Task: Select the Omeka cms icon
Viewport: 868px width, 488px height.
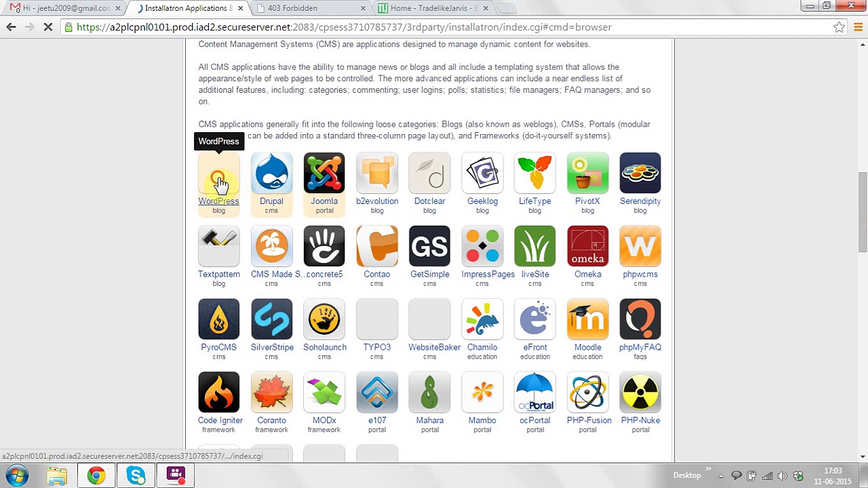Action: click(x=587, y=247)
